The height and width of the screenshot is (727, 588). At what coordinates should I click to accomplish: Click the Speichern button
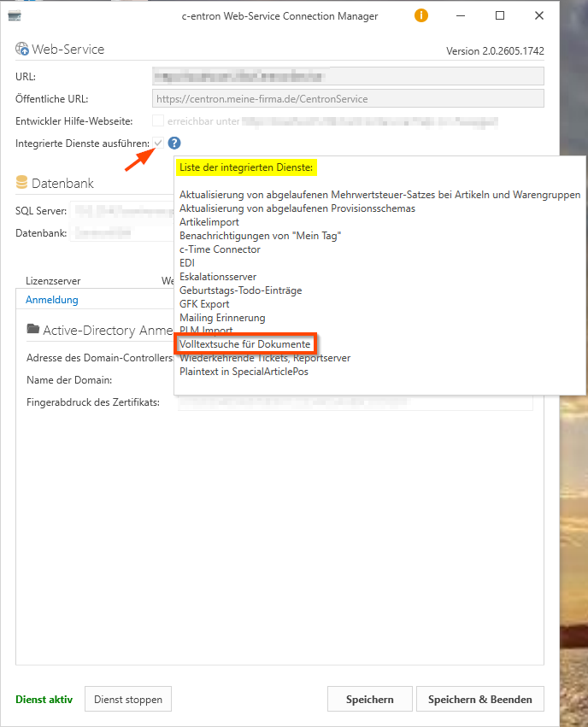(x=369, y=699)
